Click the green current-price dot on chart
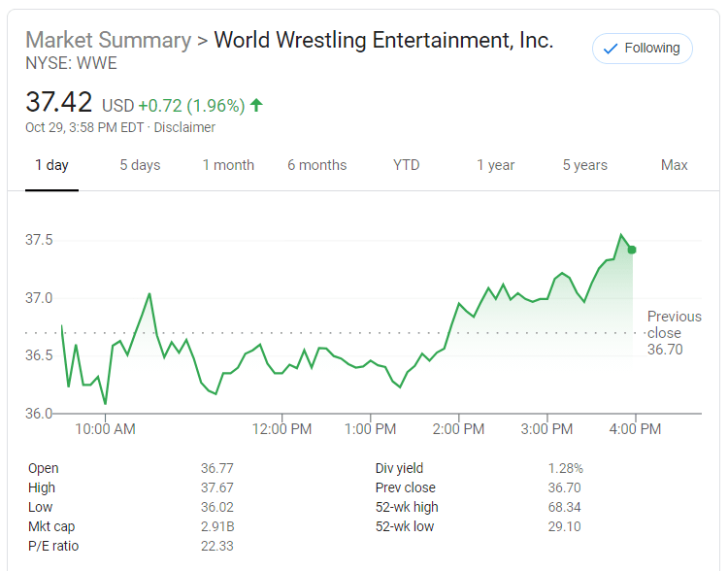This screenshot has height=571, width=728. point(632,250)
